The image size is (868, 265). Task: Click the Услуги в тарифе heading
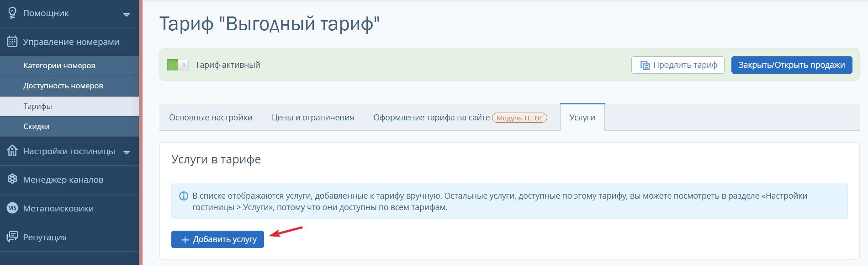point(216,159)
